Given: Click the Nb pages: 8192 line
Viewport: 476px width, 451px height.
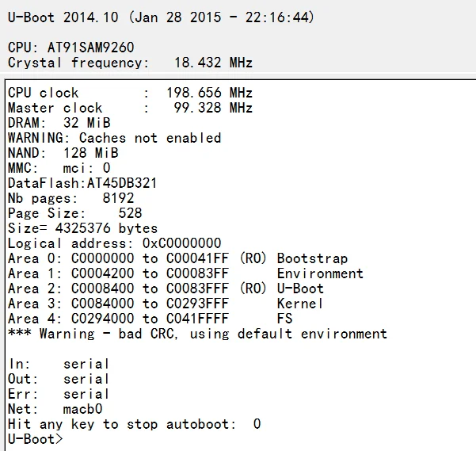Looking at the screenshot, I should [70, 198].
